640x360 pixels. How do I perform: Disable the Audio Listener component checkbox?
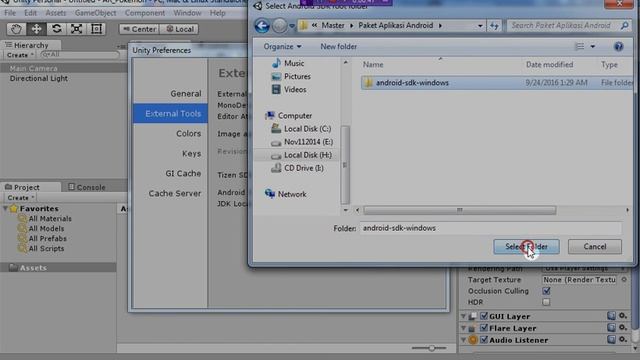point(484,340)
